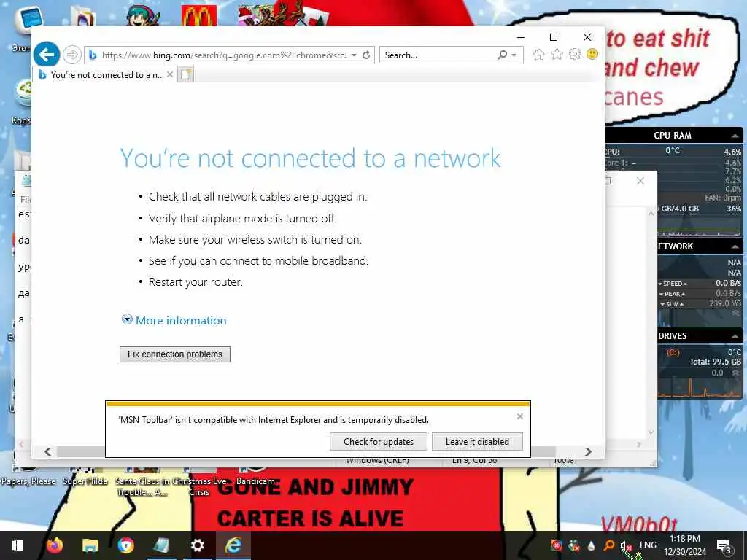Switch to Notepad taskbar icon
This screenshot has width=747, height=560.
(161, 545)
